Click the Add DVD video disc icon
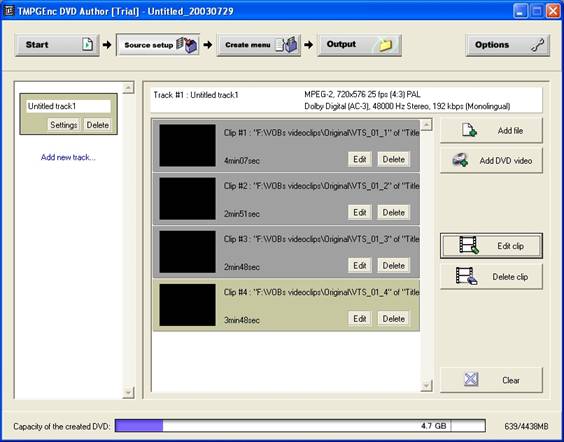Screen dimensions: 564x442 click(x=460, y=160)
